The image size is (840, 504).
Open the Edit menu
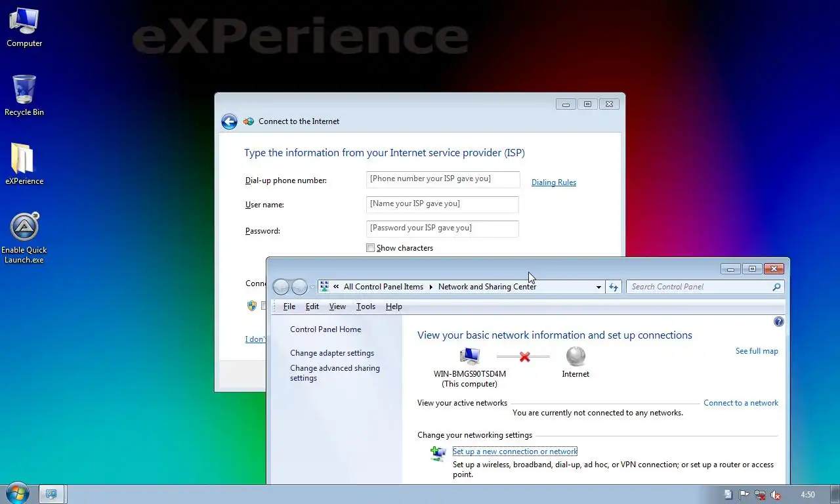[x=312, y=306]
